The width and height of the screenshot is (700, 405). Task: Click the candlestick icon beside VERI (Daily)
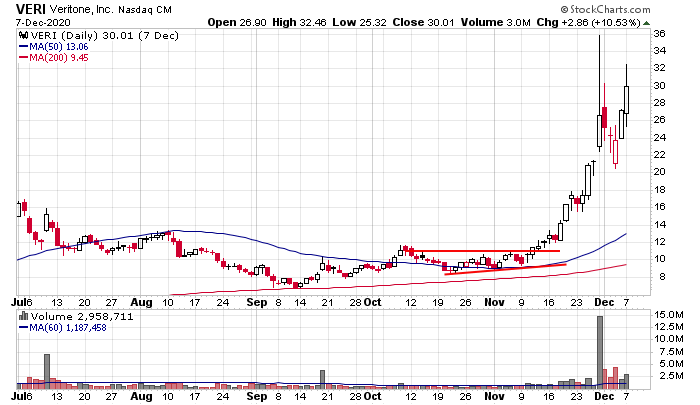tap(24, 35)
